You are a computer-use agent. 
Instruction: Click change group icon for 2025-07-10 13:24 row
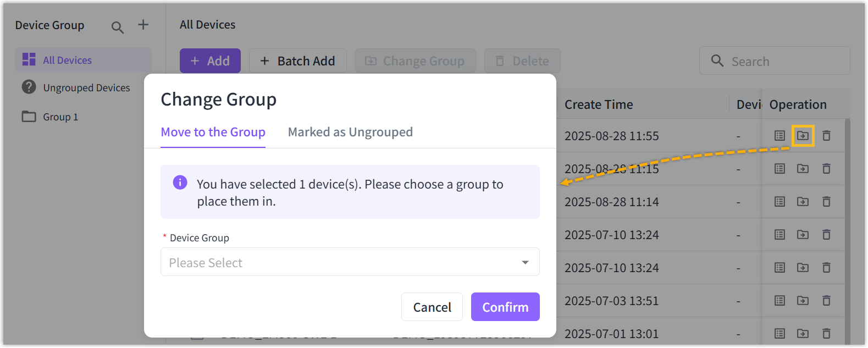pyautogui.click(x=803, y=235)
